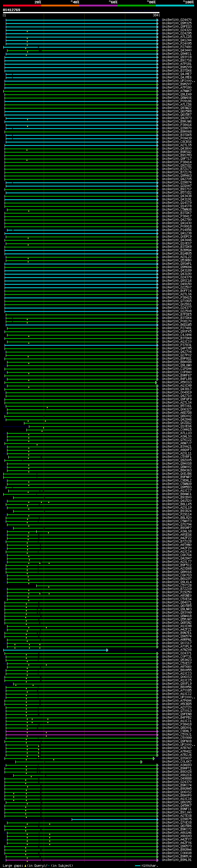Click the orange ~40% identity legend segment
197x868 pixels.
pyautogui.click(x=60, y=6)
